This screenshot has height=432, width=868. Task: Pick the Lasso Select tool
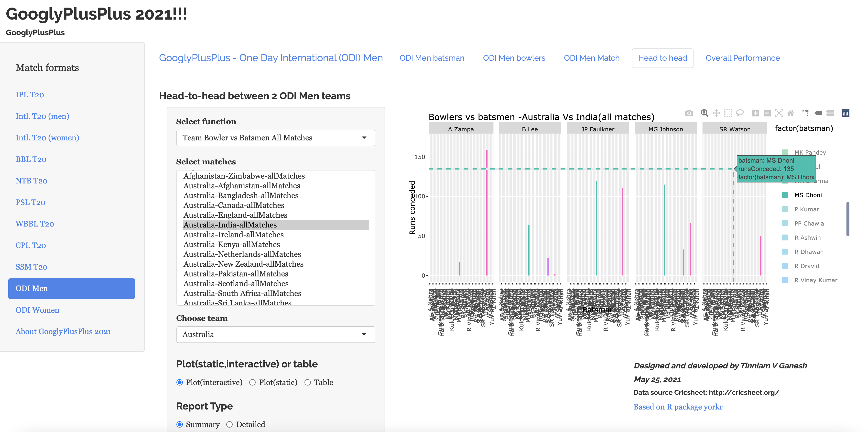tap(740, 113)
